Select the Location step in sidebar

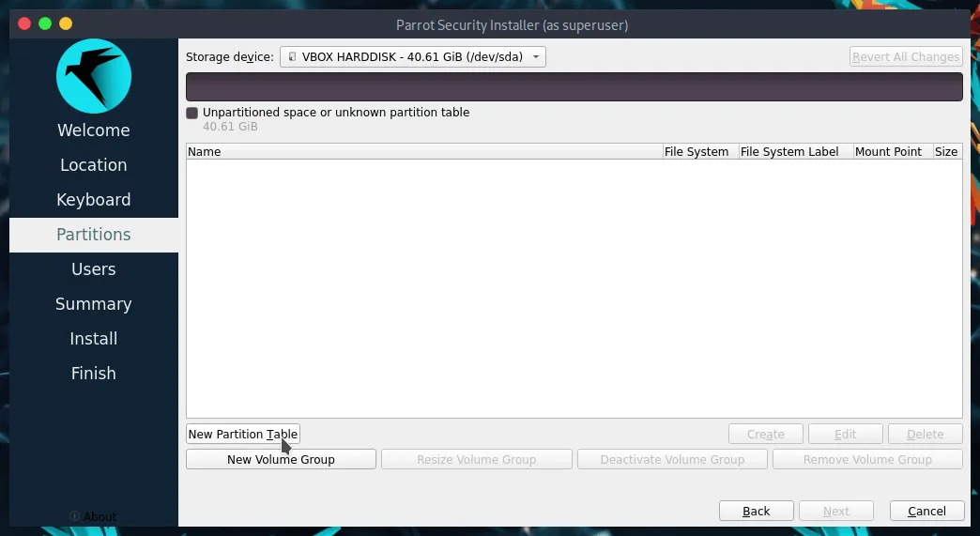[94, 165]
